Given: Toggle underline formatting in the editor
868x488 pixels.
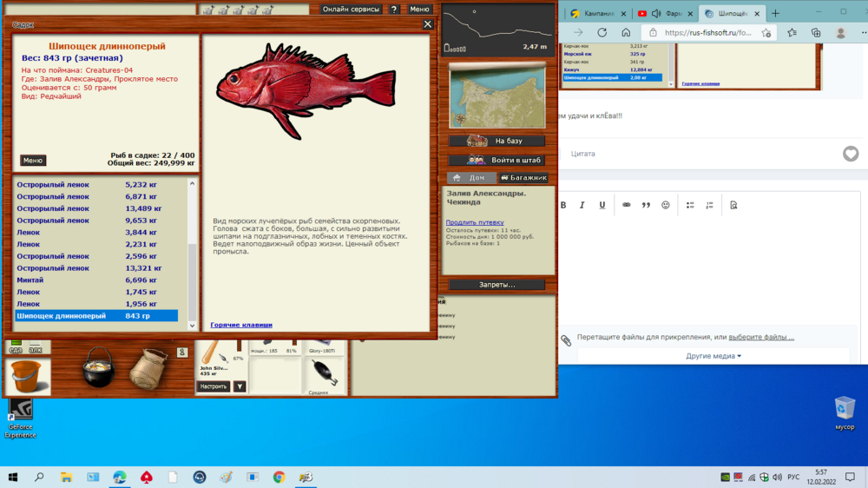Looking at the screenshot, I should [602, 205].
